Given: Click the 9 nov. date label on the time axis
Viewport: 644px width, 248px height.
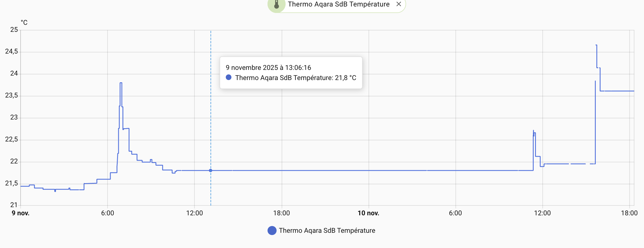Looking at the screenshot, I should 21,213.
